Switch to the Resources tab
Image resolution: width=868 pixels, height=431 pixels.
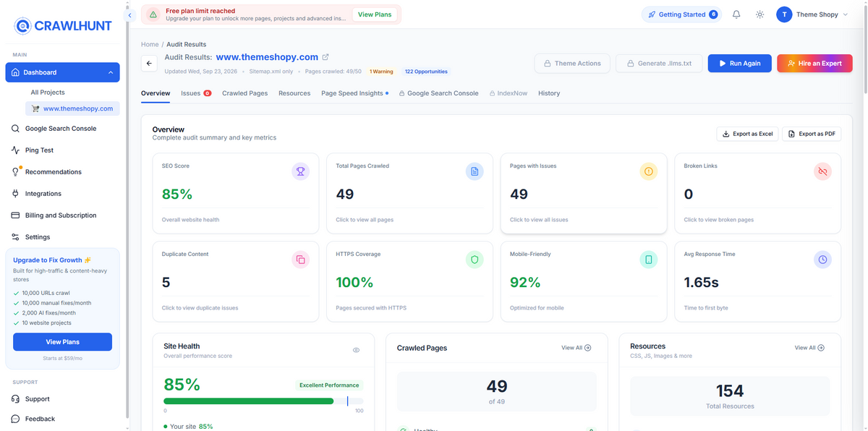pos(294,93)
